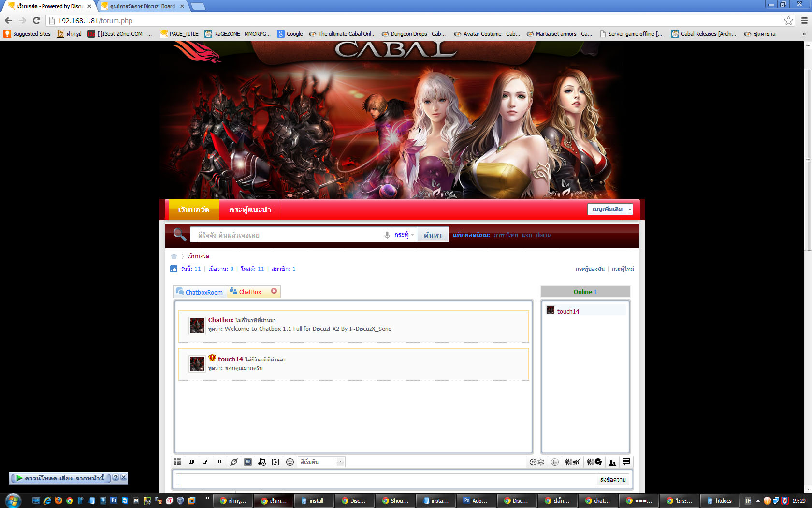Open the chat message bubble icon
The height and width of the screenshot is (508, 812).
coord(626,462)
